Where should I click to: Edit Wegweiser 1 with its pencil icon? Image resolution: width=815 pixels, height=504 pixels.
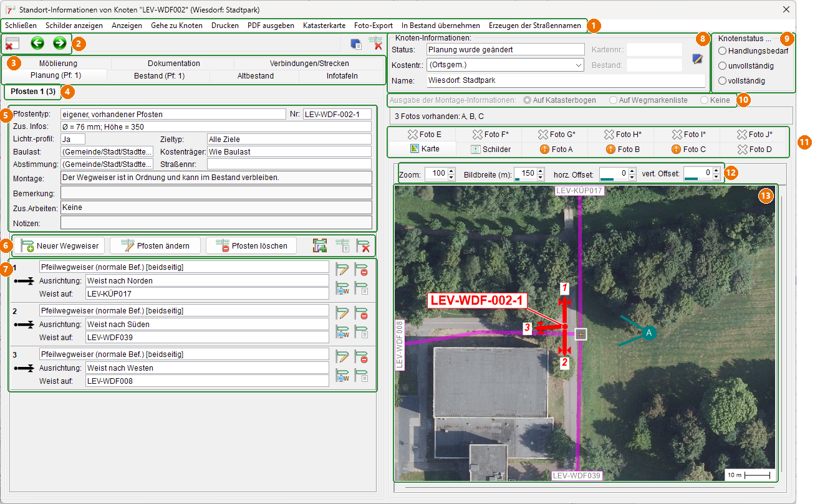(342, 269)
